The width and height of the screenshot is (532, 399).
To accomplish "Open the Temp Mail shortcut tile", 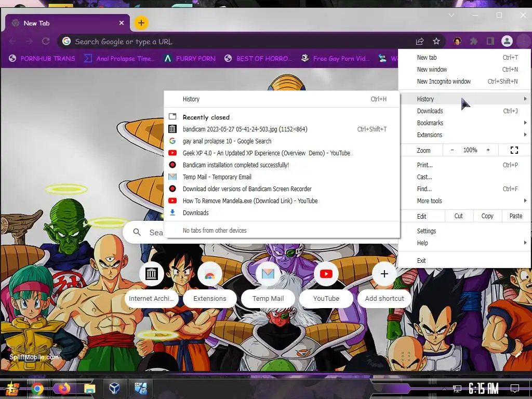I will [x=268, y=284].
